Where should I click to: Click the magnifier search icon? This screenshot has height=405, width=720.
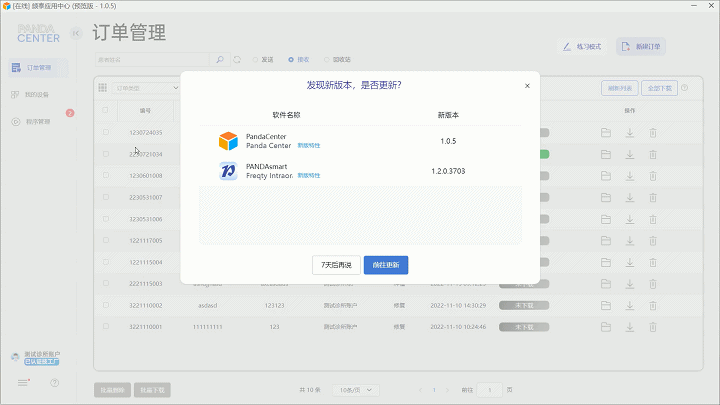220,60
